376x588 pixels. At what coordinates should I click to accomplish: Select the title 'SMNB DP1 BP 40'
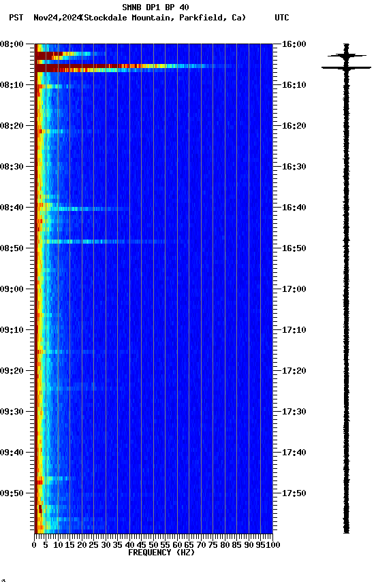(x=155, y=7)
